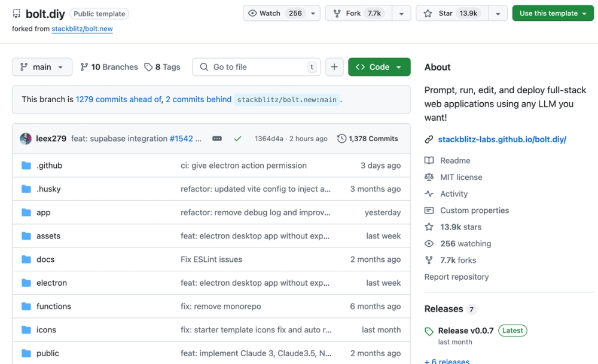Viewport: 598px width, 364px height.
Task: Click the release tag icon
Action: [x=429, y=331]
